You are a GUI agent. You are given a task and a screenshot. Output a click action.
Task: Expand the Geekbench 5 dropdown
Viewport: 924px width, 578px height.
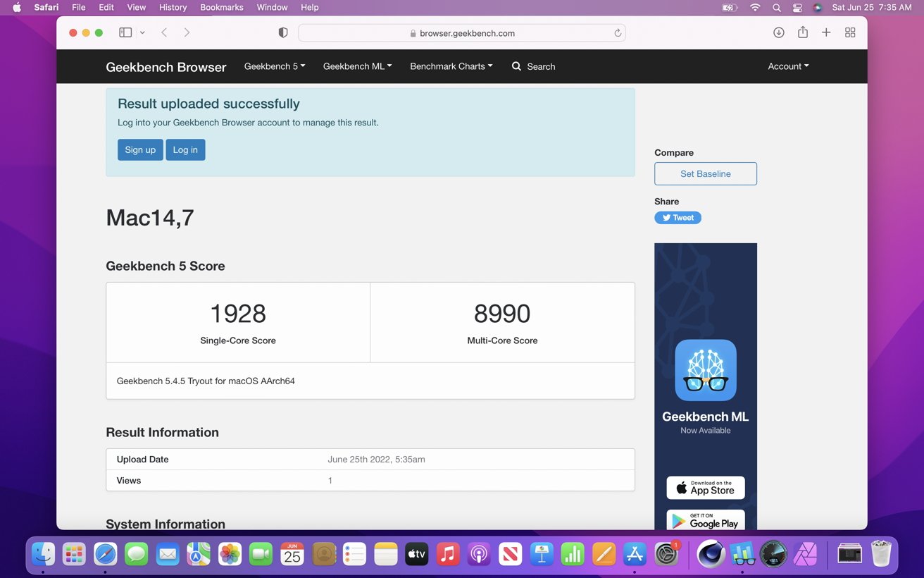coord(275,66)
